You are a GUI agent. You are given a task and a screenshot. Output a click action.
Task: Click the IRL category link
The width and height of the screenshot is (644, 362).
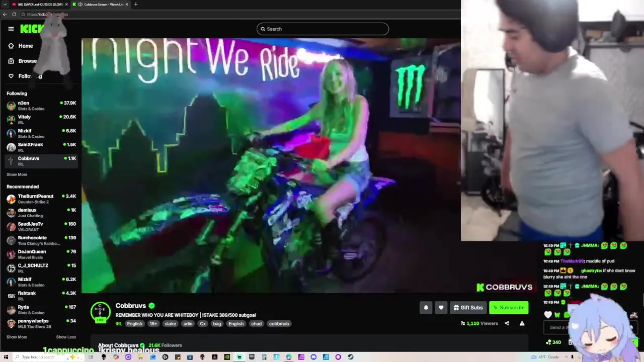(x=119, y=323)
